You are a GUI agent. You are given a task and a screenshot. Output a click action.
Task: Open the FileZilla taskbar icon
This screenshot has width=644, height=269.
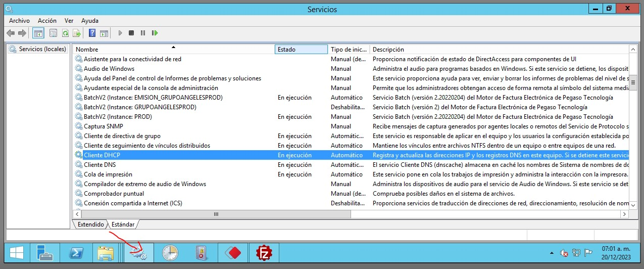[264, 253]
